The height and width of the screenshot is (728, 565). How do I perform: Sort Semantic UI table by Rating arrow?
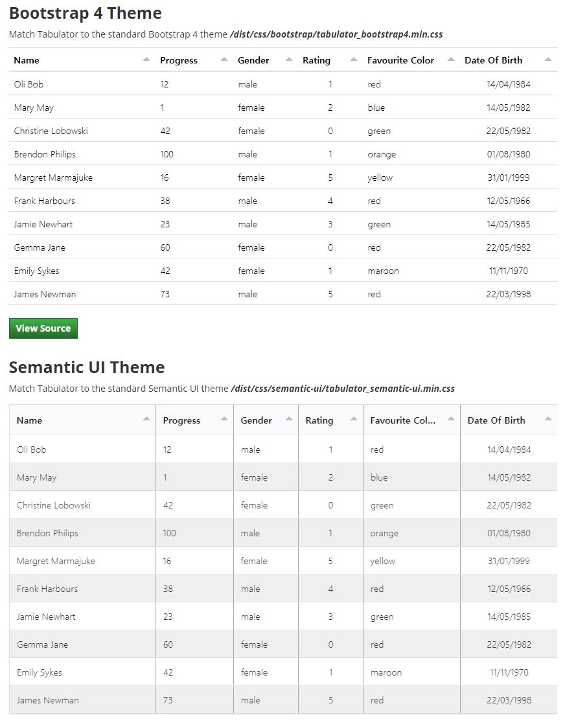click(x=354, y=419)
